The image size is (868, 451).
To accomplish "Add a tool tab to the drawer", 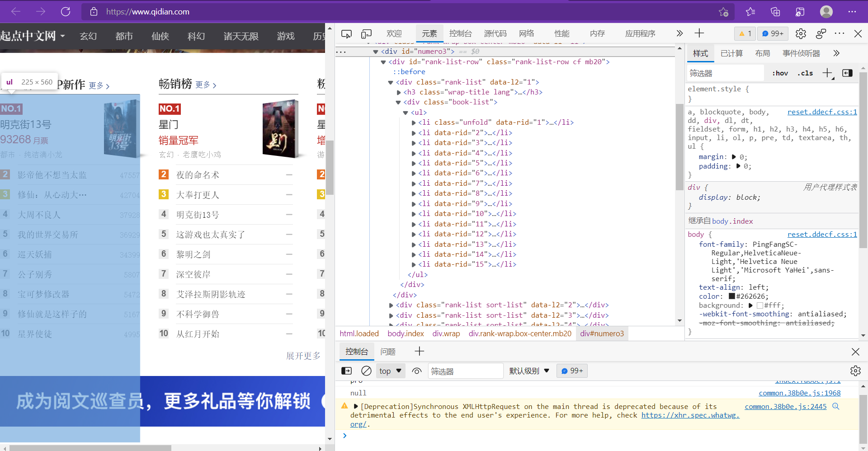I will tap(419, 351).
